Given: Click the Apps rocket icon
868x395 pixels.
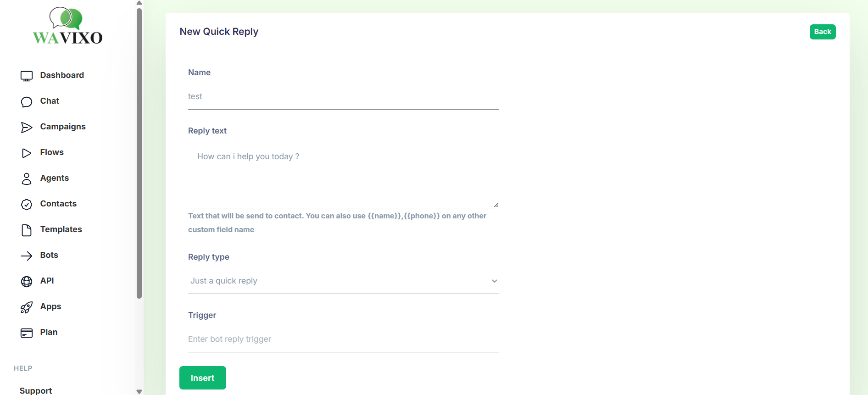Looking at the screenshot, I should pyautogui.click(x=27, y=307).
